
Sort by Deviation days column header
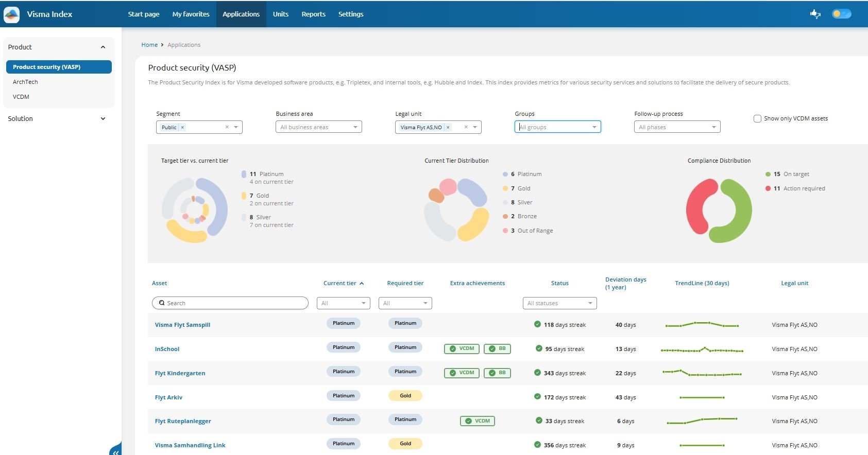point(625,283)
